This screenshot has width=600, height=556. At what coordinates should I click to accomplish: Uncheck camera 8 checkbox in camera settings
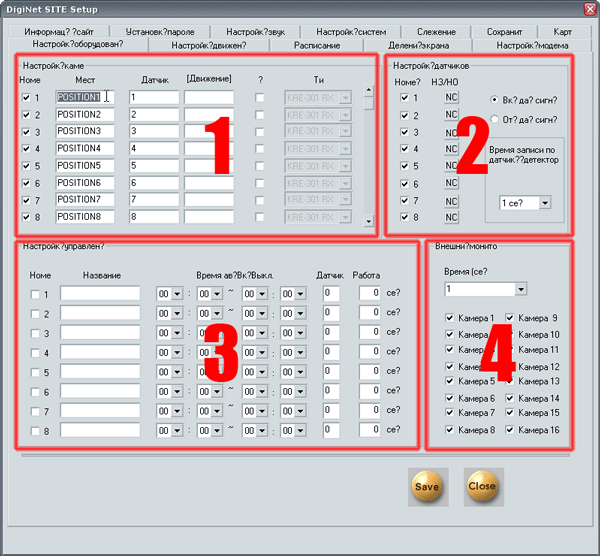pos(26,217)
